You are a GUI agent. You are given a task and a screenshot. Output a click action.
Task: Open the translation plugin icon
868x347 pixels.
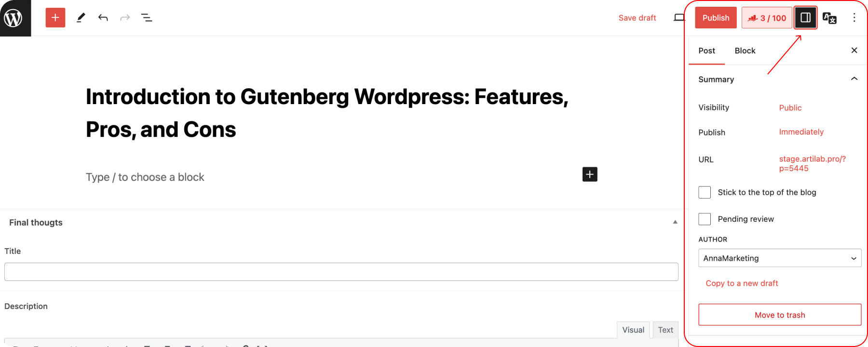[829, 18]
